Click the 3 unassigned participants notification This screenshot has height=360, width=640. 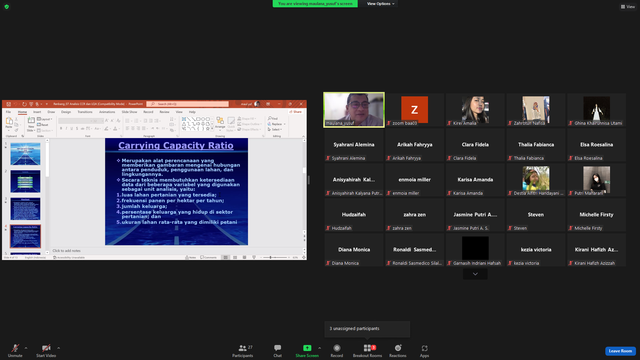[367, 329]
